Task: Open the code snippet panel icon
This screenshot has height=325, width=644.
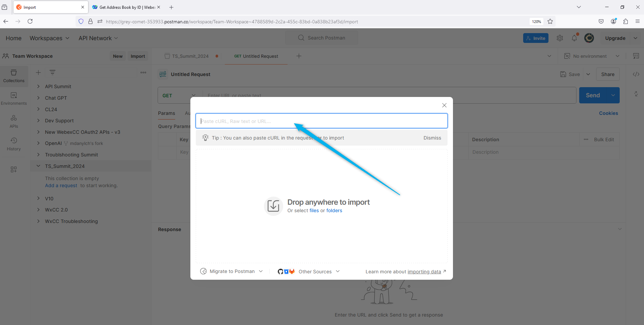Action: pyautogui.click(x=636, y=74)
